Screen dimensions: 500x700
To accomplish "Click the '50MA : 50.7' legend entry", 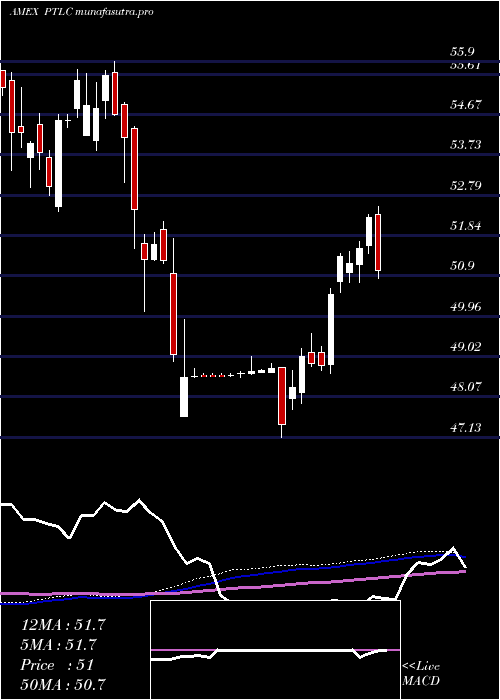I will (63, 684).
